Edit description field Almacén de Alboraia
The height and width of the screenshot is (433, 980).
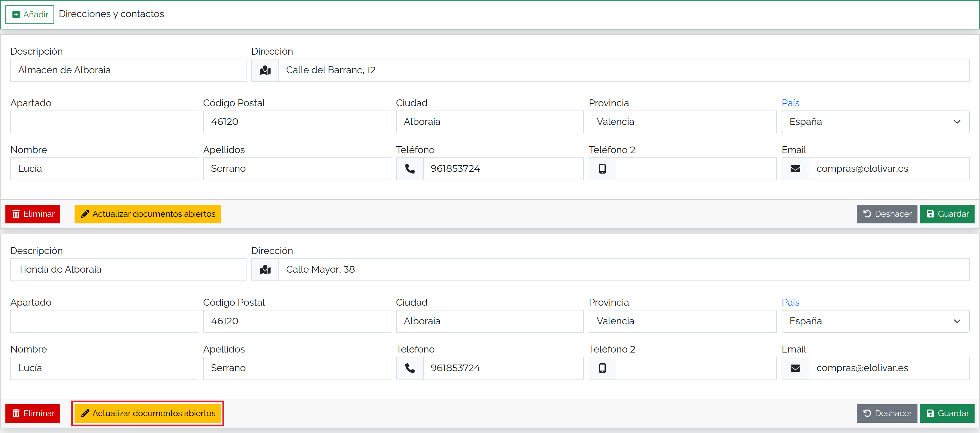(128, 70)
